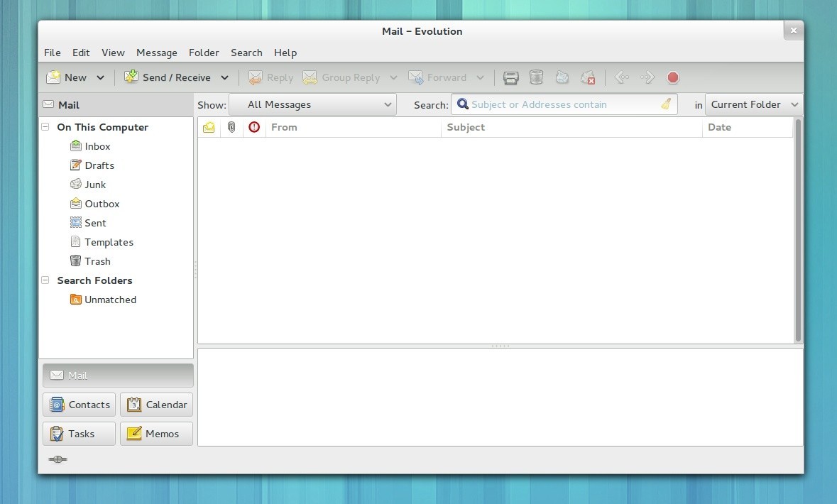Collapse the On This Computer tree

(45, 127)
